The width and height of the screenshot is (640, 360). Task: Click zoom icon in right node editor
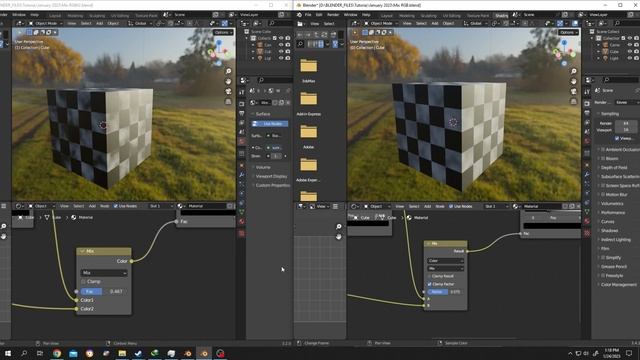pyautogui.click(x=339, y=227)
